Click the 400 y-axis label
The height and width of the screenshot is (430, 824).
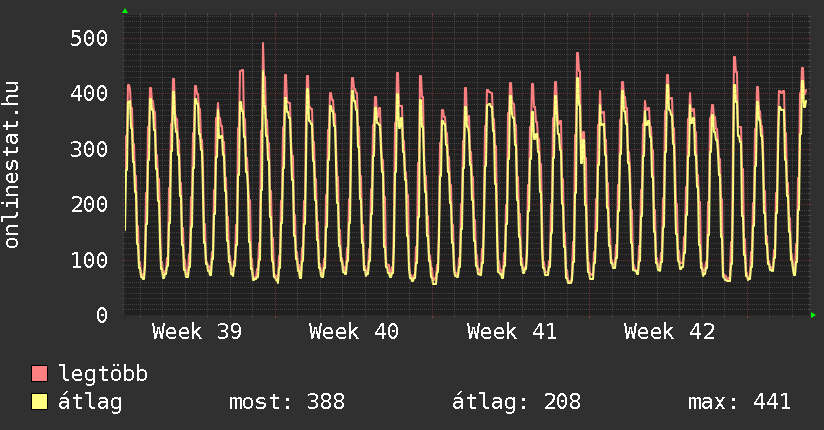(90, 94)
